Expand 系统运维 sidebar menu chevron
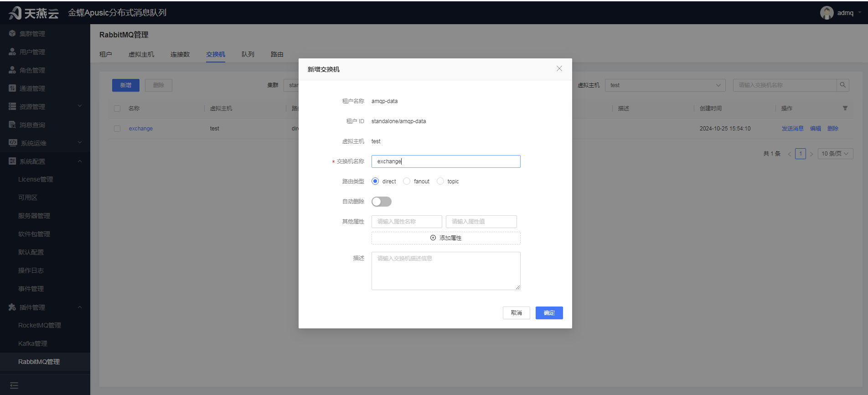This screenshot has height=395, width=868. pos(80,142)
